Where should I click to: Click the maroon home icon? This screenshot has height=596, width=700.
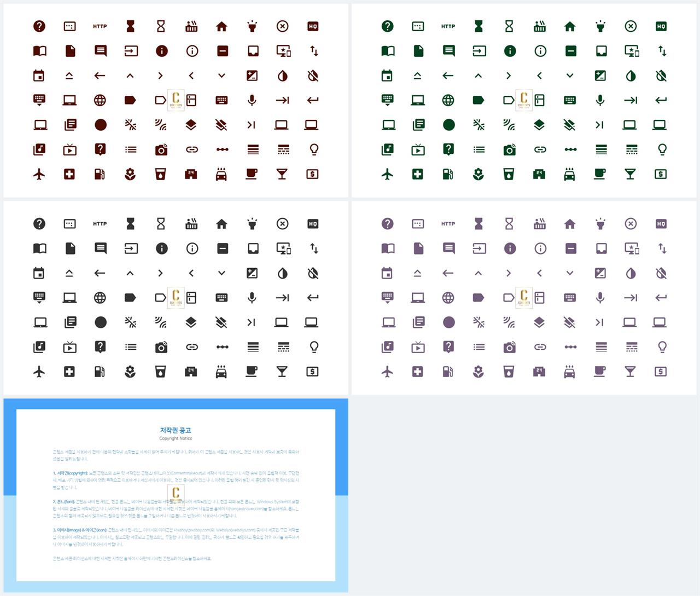point(221,26)
